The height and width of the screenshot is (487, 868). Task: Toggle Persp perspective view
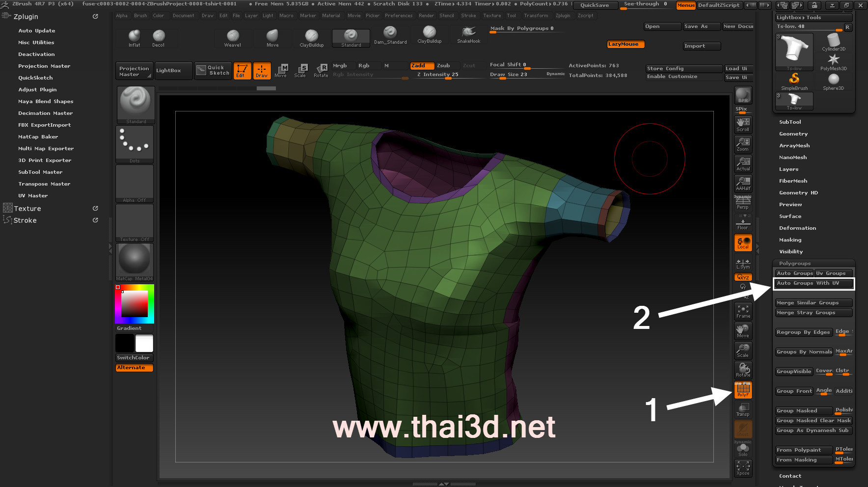(x=743, y=203)
